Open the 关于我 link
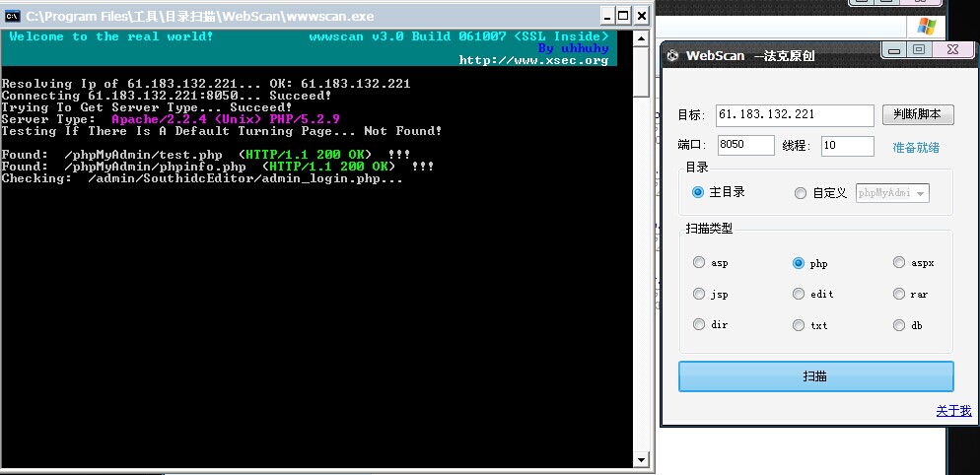This screenshot has height=475, width=980. (x=953, y=411)
